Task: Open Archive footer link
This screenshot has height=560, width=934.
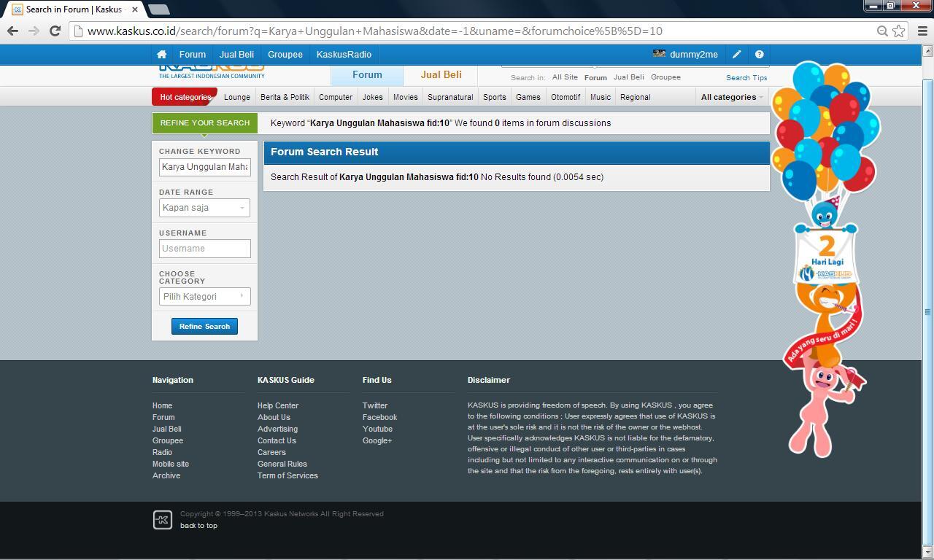Action: (166, 475)
